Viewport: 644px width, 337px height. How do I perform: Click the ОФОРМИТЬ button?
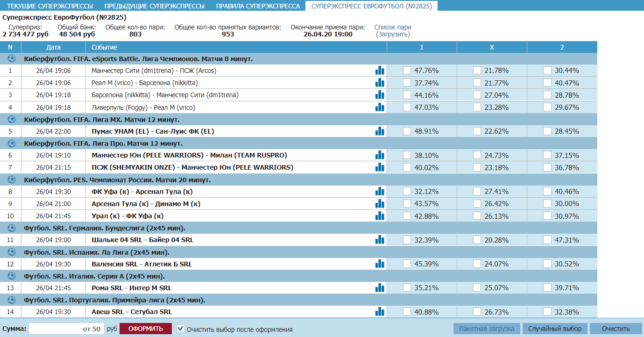point(146,329)
